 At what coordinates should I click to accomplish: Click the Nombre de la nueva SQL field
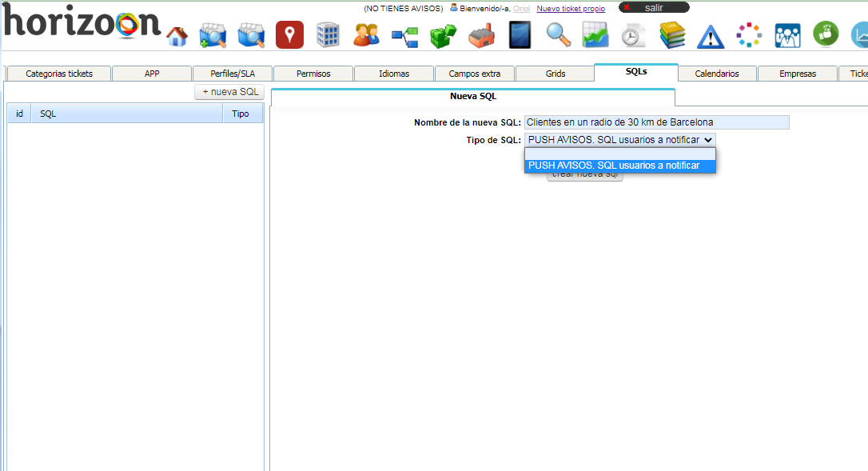point(656,122)
